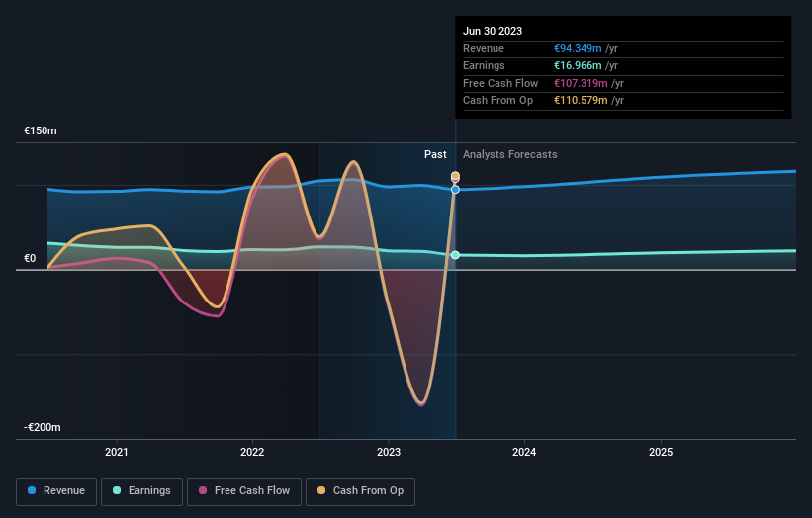Click the orange Cash From Op data point

455,175
